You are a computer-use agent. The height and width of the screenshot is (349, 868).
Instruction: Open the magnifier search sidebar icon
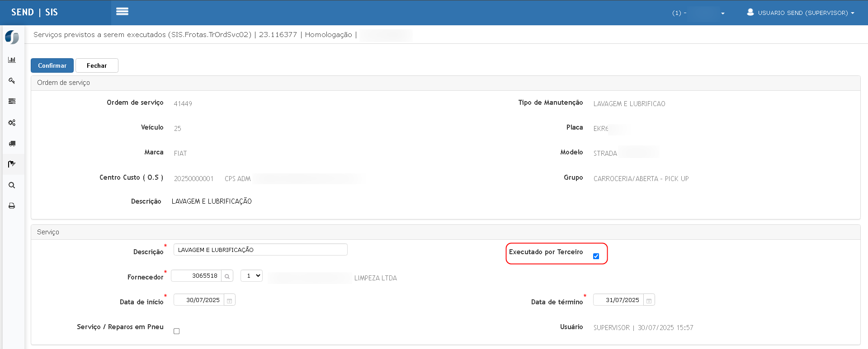point(12,185)
